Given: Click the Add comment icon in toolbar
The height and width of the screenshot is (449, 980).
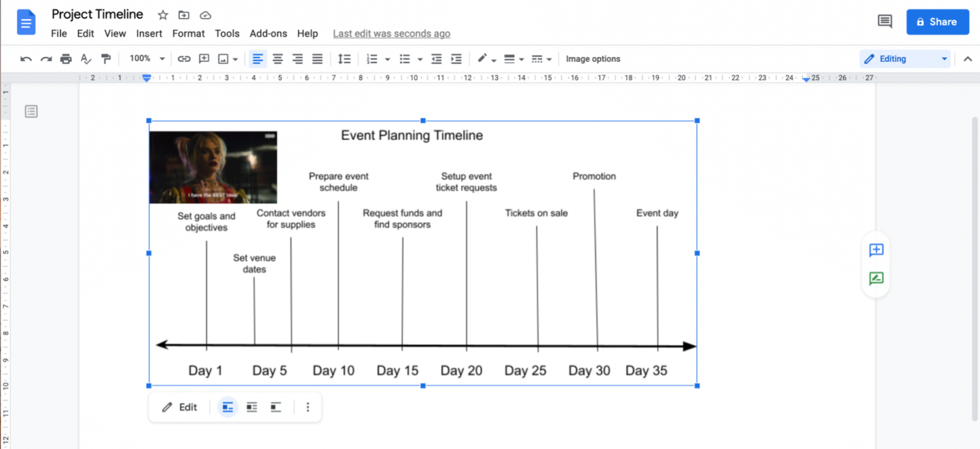Looking at the screenshot, I should (x=204, y=58).
